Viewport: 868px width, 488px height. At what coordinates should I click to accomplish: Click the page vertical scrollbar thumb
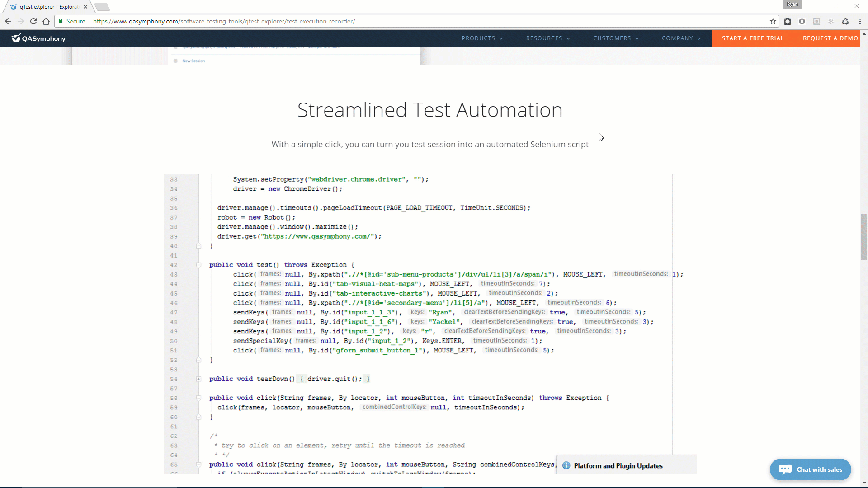864,237
